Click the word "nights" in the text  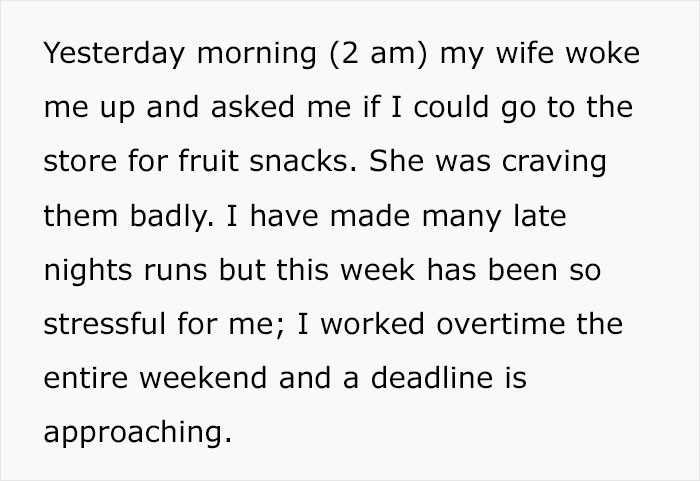tap(85, 270)
